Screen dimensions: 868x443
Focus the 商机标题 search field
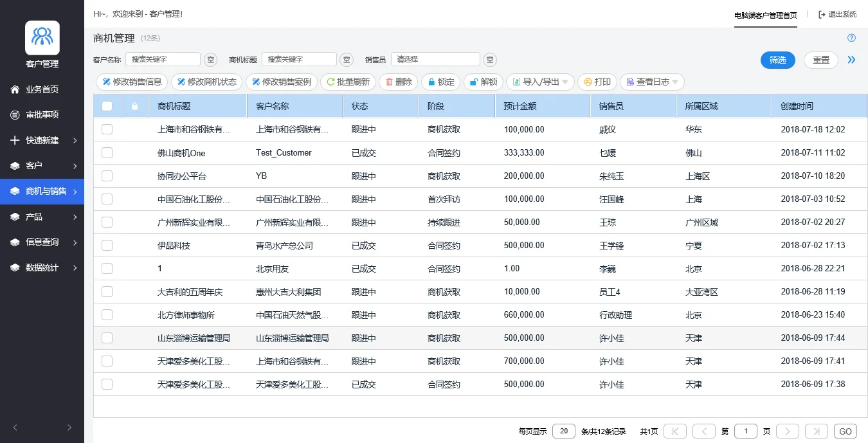coord(299,59)
